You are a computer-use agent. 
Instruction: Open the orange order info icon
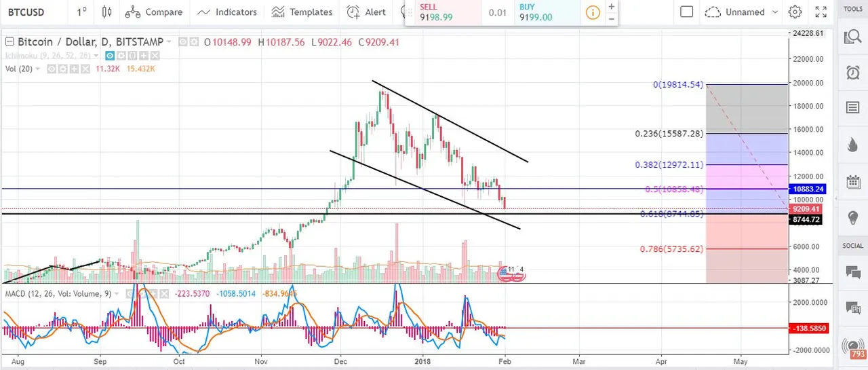593,12
